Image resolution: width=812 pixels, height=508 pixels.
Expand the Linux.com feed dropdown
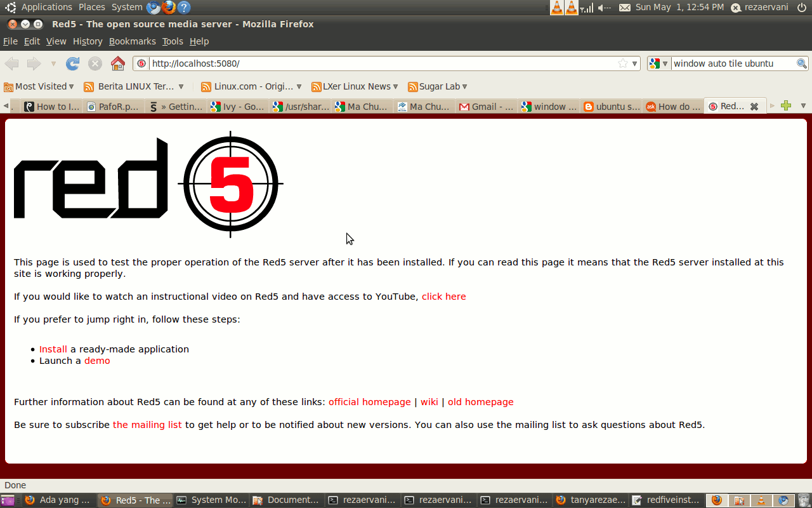(299, 86)
